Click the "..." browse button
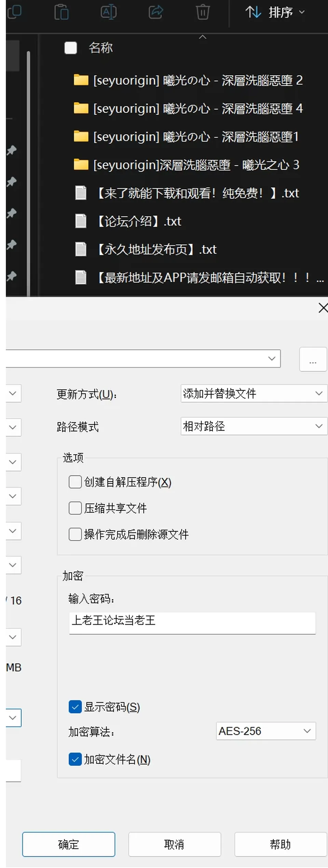This screenshot has width=328, height=868. pyautogui.click(x=313, y=359)
